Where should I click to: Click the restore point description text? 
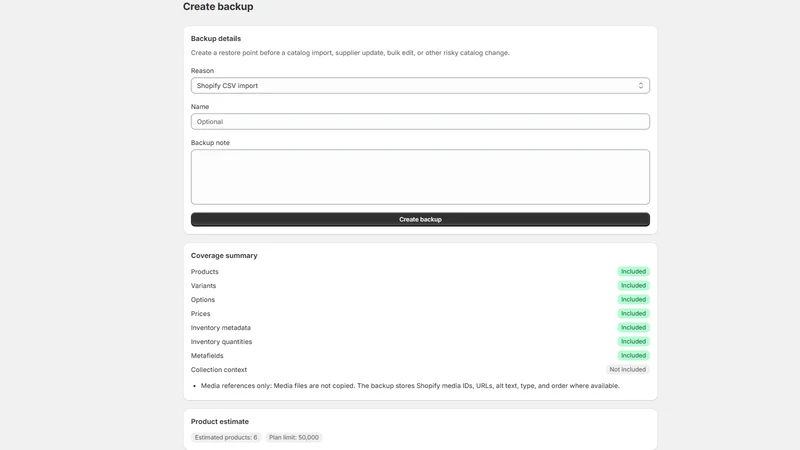tap(350, 53)
